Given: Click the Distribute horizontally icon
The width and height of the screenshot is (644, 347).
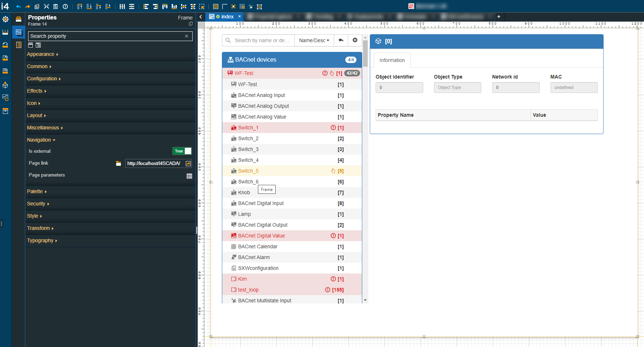Looking at the screenshot, I should pyautogui.click(x=122, y=6).
